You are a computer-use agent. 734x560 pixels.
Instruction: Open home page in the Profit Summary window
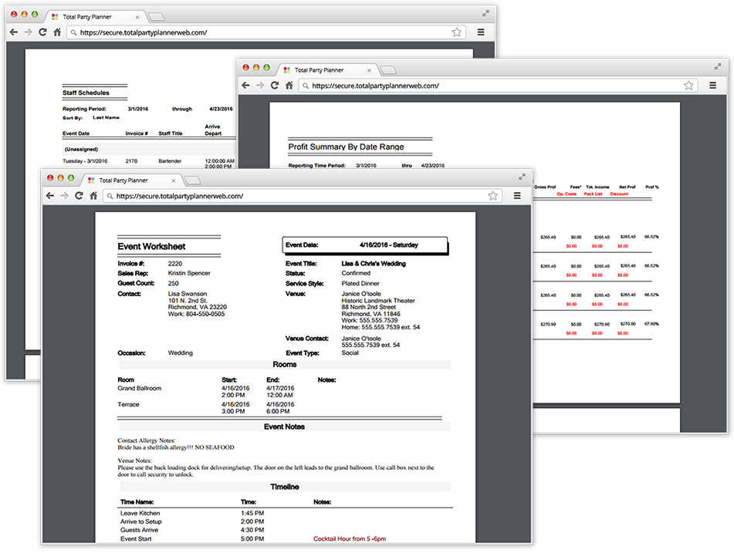289,86
